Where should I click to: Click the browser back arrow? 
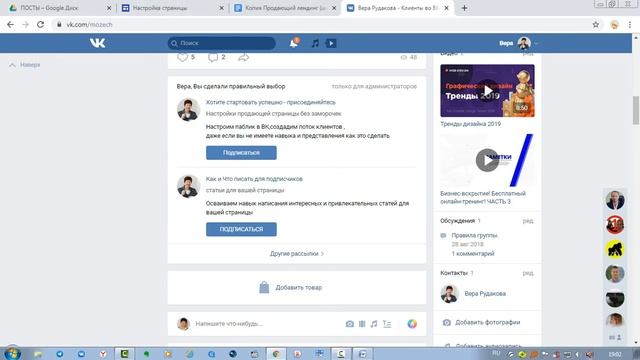(10, 24)
